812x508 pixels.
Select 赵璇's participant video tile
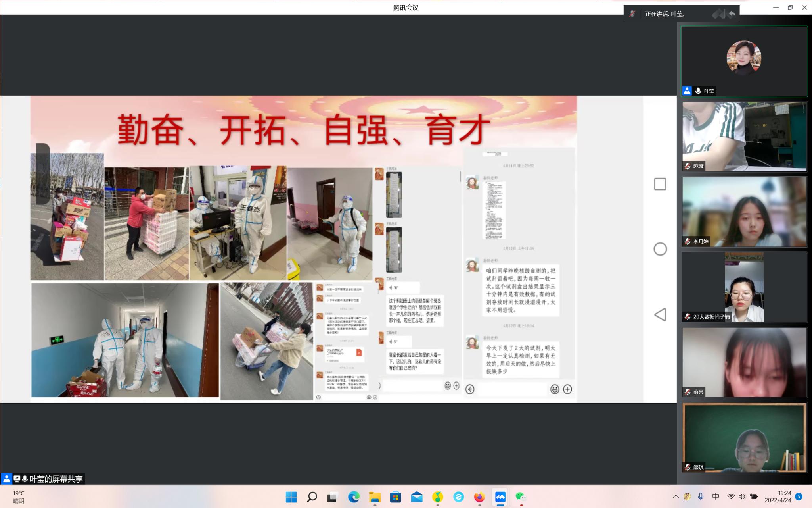(744, 137)
